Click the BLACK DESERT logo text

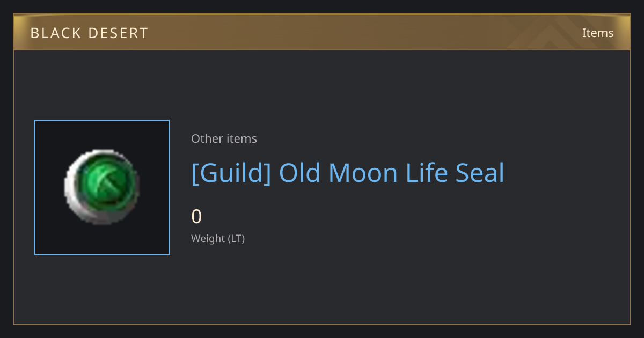(x=89, y=33)
